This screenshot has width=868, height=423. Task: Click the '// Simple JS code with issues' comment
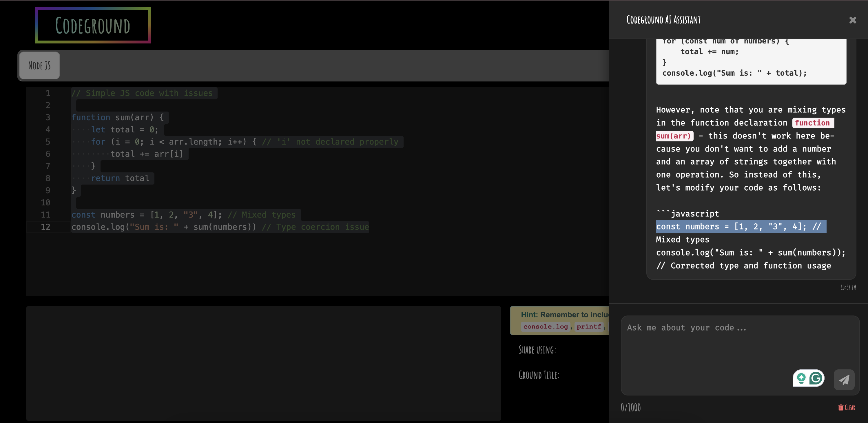[x=142, y=93]
